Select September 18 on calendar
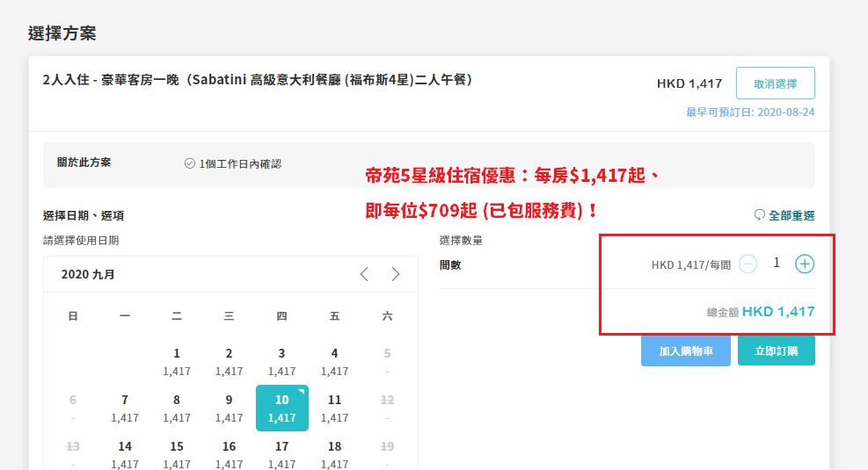Image resolution: width=868 pixels, height=470 pixels. pos(334,454)
